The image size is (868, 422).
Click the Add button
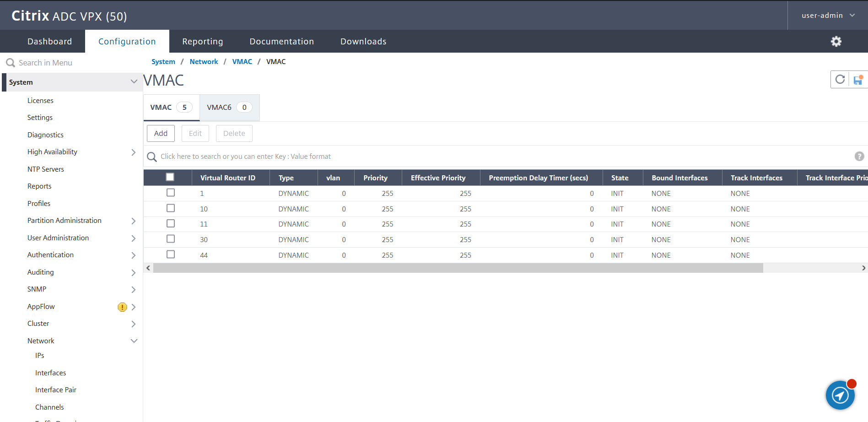coord(161,133)
